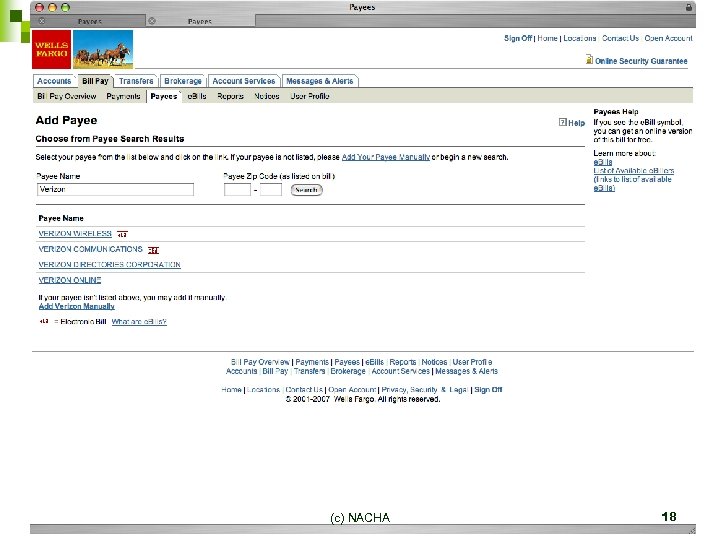Click Sign Off at top right
This screenshot has height=540, width=720.
pos(518,38)
